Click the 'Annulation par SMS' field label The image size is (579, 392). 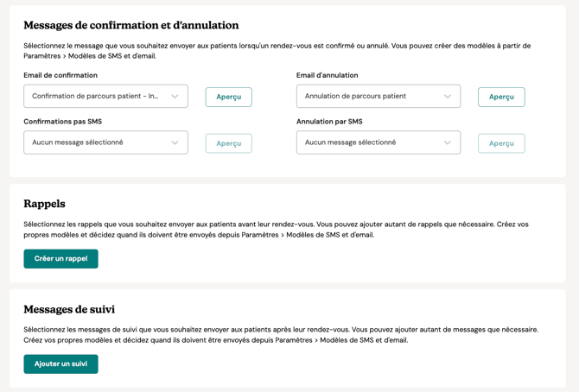click(x=329, y=122)
